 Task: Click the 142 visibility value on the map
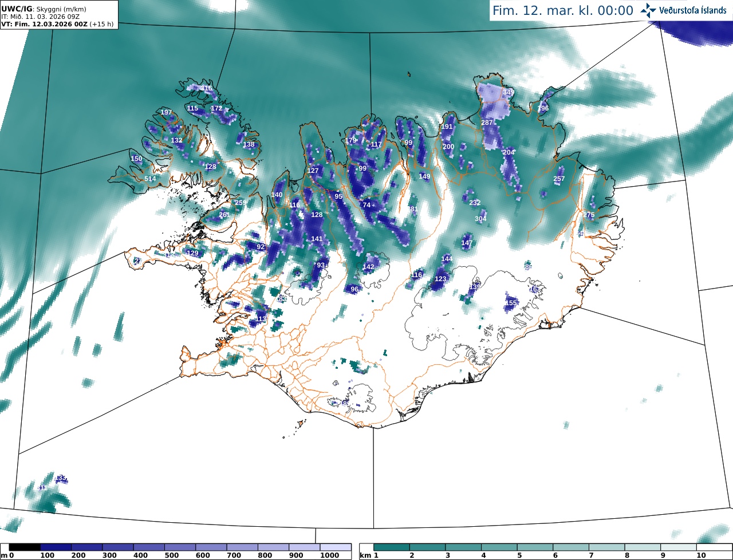click(x=368, y=267)
